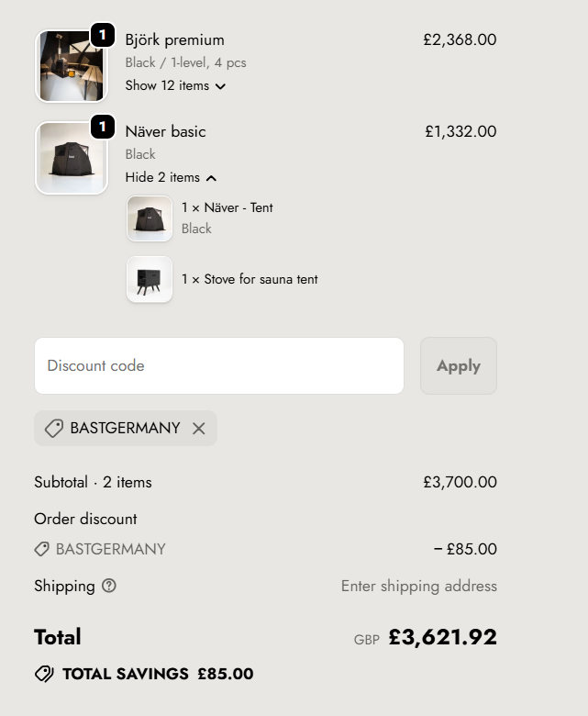Open the Björk premium product thumbnail
The width and height of the screenshot is (588, 716).
[69, 67]
